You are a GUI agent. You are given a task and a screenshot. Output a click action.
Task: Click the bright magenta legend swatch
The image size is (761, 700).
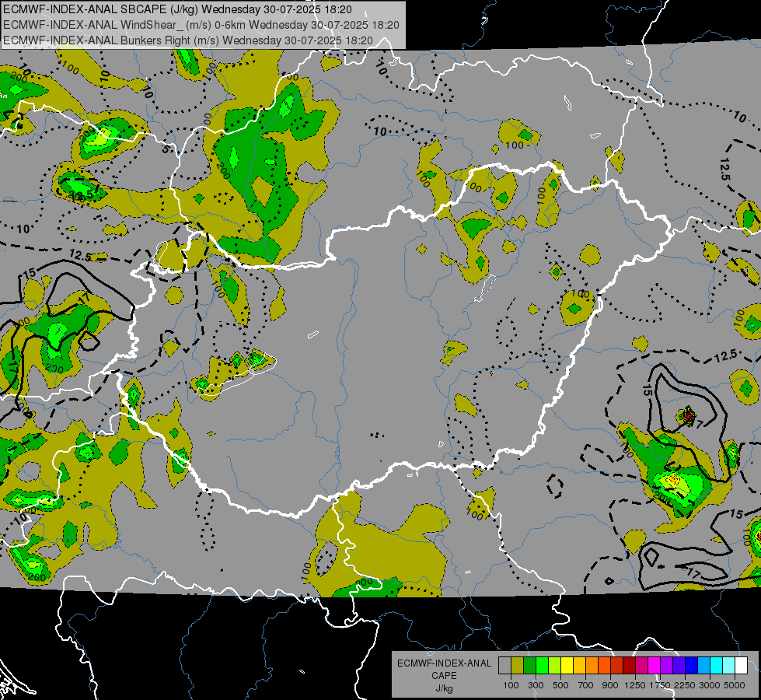[x=655, y=665]
